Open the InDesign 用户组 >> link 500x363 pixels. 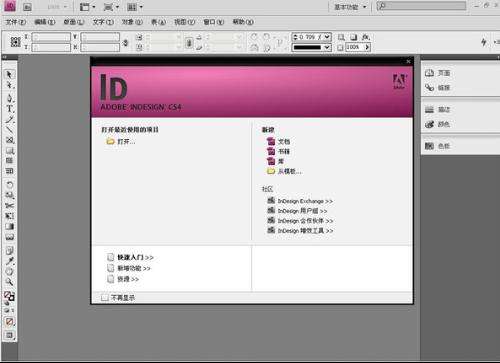coord(297,211)
